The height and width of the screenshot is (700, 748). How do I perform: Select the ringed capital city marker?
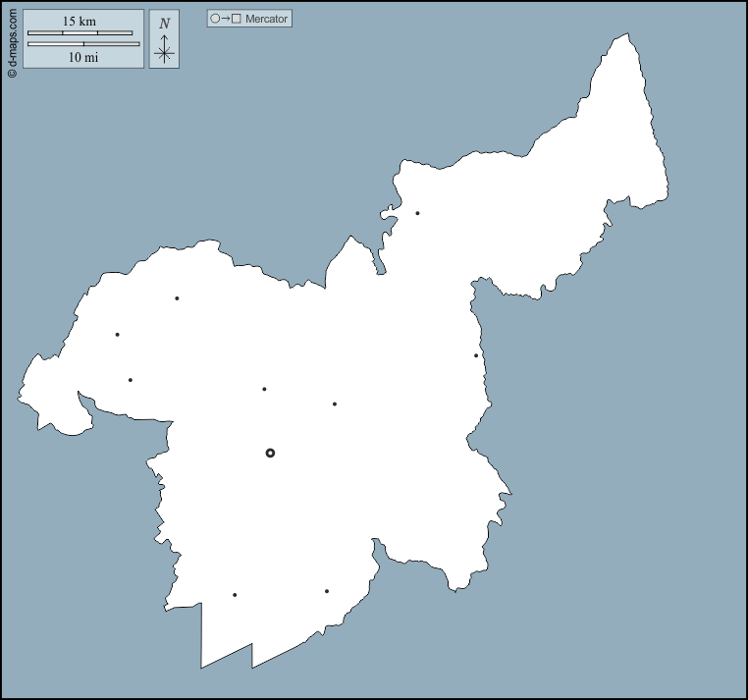click(x=270, y=453)
